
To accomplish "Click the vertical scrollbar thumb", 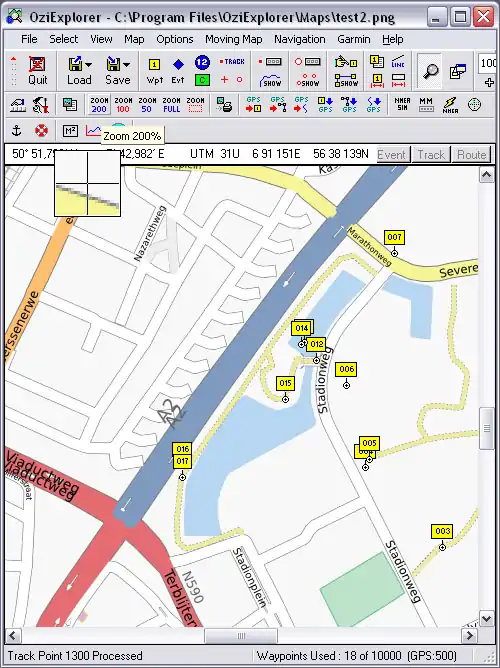I will [486, 428].
